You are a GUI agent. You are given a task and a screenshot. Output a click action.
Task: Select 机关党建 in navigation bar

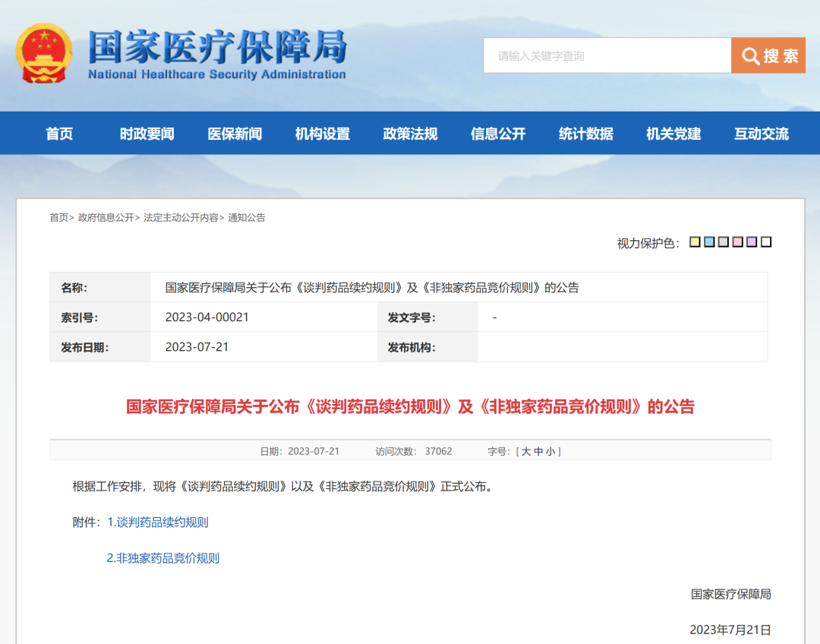[x=673, y=134]
